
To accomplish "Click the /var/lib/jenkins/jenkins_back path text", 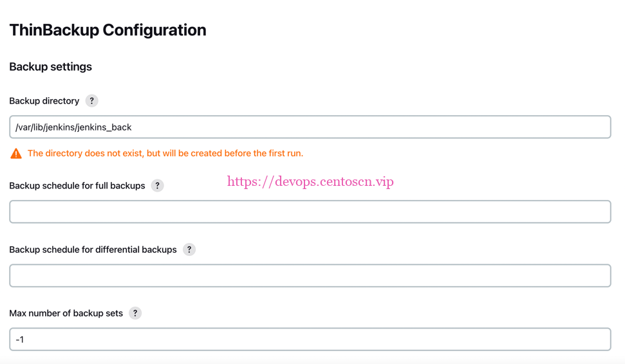I will [x=73, y=127].
